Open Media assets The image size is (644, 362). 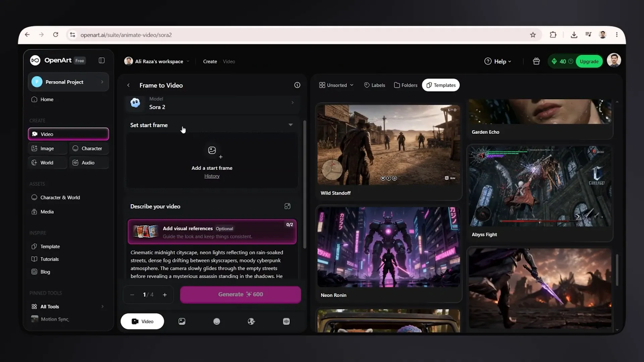click(x=47, y=212)
